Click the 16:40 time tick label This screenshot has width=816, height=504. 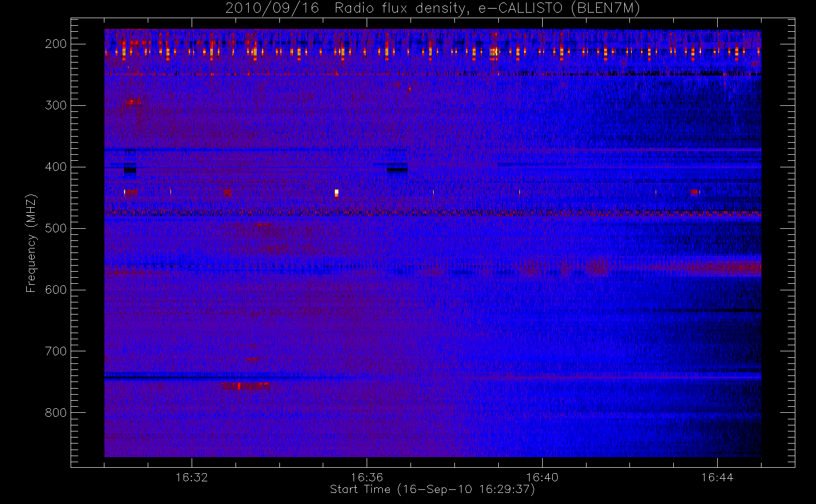[x=542, y=477]
